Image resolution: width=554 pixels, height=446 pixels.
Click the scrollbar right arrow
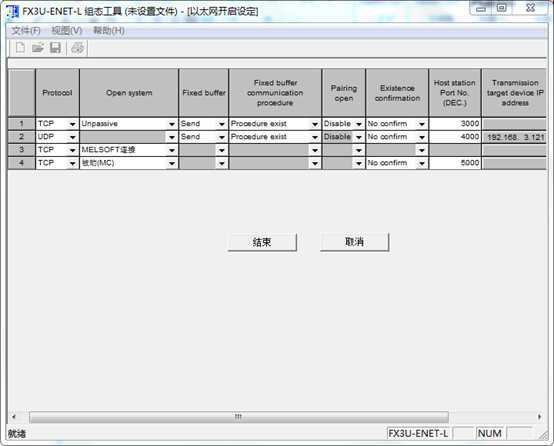[x=540, y=417]
